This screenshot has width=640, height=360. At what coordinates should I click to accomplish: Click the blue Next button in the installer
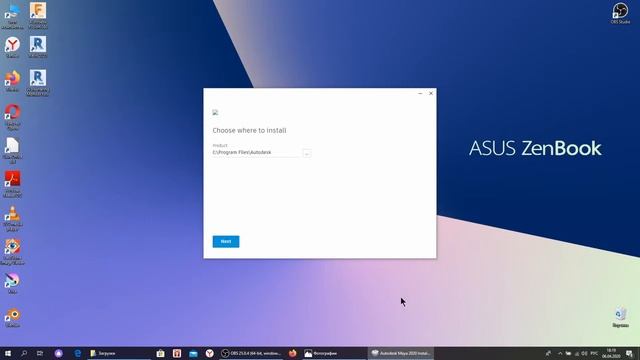226,242
